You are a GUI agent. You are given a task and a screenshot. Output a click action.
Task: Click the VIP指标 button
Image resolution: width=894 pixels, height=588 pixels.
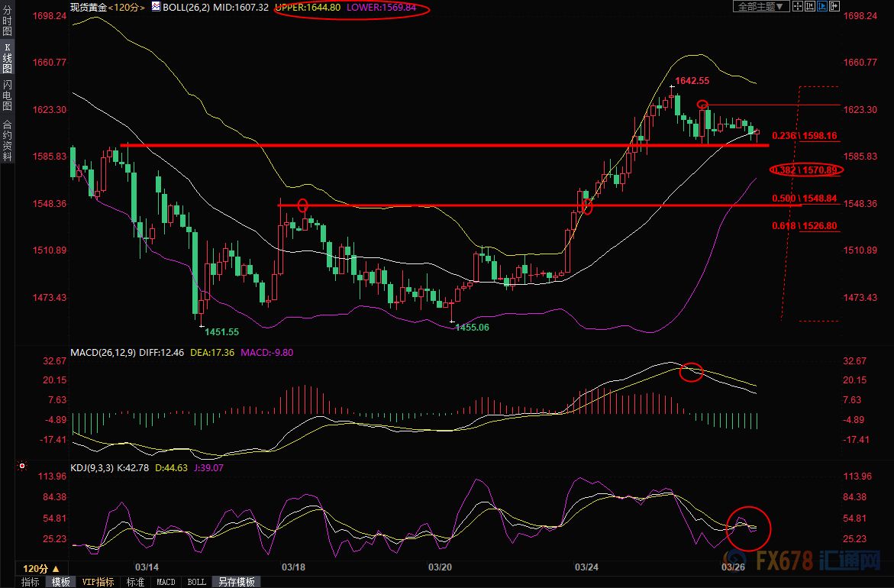(98, 582)
